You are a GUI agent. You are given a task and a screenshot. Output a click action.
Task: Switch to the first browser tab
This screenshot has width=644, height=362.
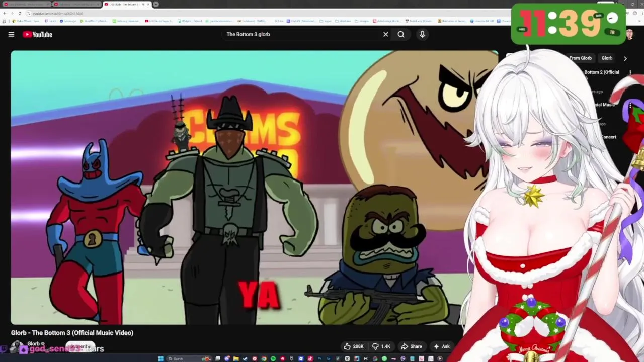tap(26, 4)
